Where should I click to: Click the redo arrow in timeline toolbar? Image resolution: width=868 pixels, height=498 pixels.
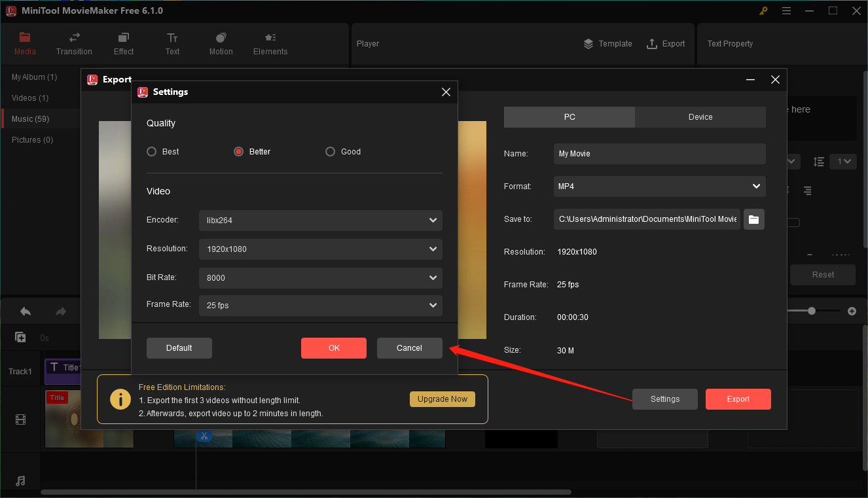coord(61,311)
